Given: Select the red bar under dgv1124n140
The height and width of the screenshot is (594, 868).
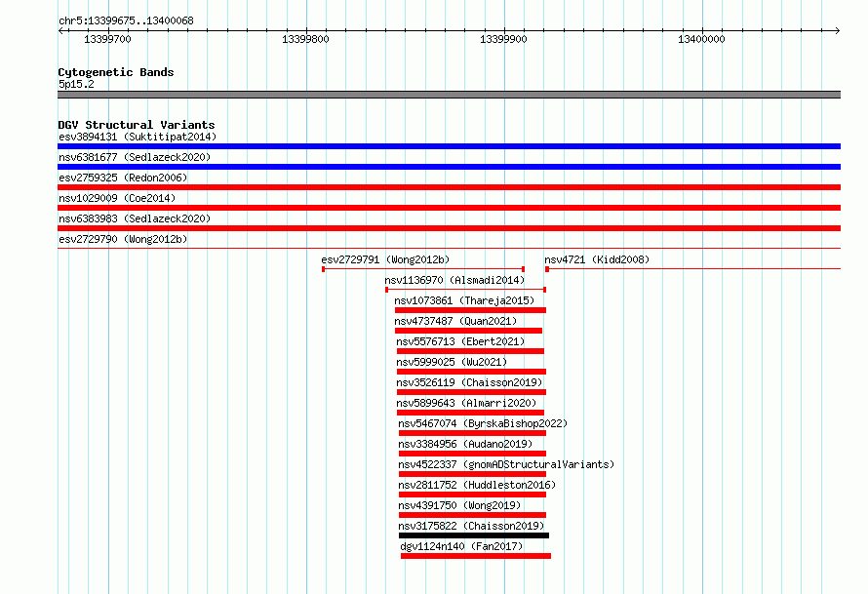Looking at the screenshot, I should 476,556.
